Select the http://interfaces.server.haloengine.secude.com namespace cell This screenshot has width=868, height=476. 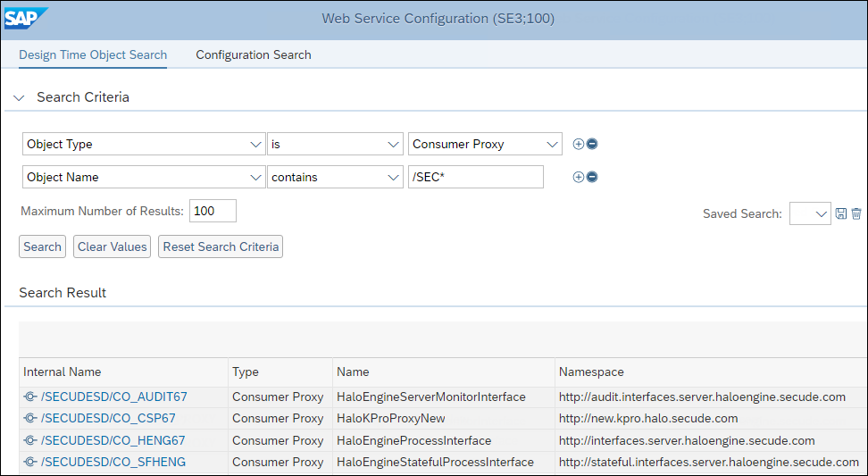point(712,440)
